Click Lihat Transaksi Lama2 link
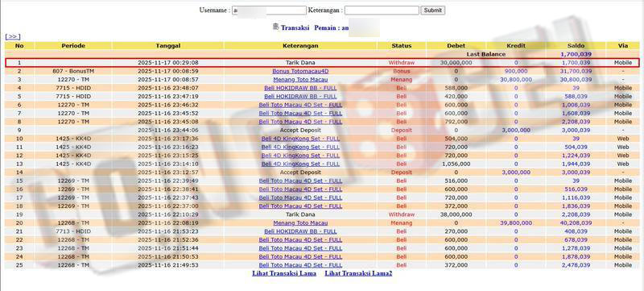 coord(358,273)
